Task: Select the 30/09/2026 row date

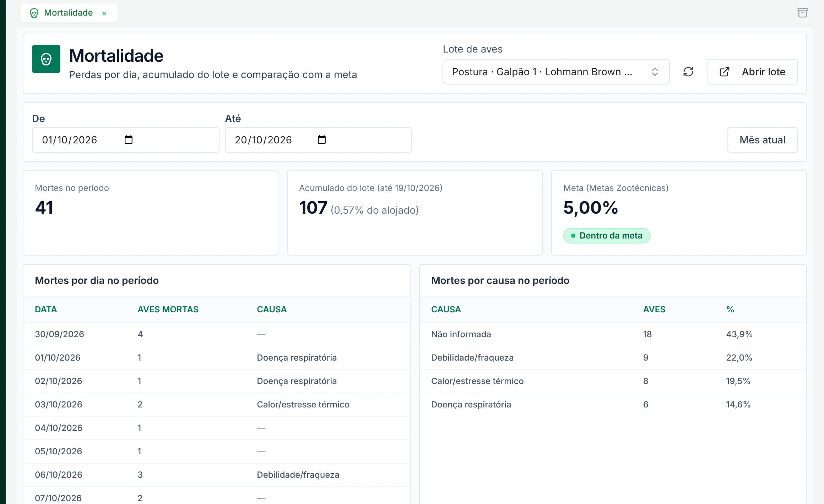Action: coord(59,334)
